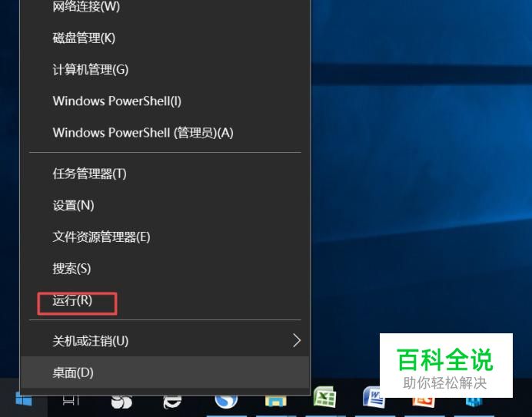Image resolution: width=532 pixels, height=417 pixels.
Task: Open 网络连接(W) from the menu
Action: pyautogui.click(x=165, y=7)
